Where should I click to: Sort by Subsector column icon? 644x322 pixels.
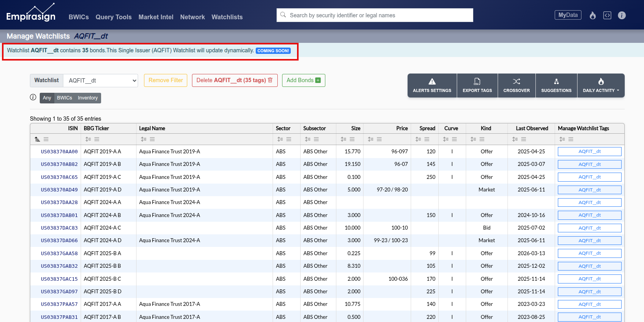click(308, 139)
